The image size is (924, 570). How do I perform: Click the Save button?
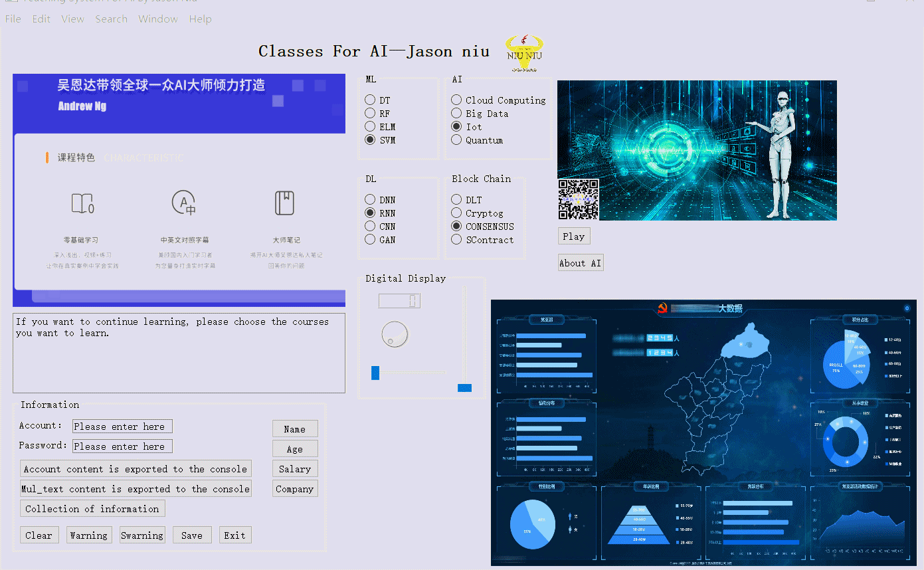click(192, 535)
